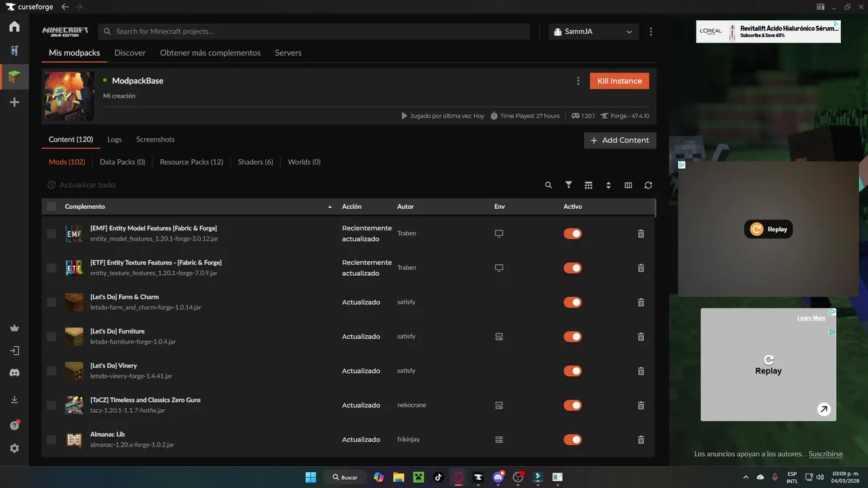
Task: Delete the [Let's Do] Furniture mod
Action: click(x=641, y=337)
